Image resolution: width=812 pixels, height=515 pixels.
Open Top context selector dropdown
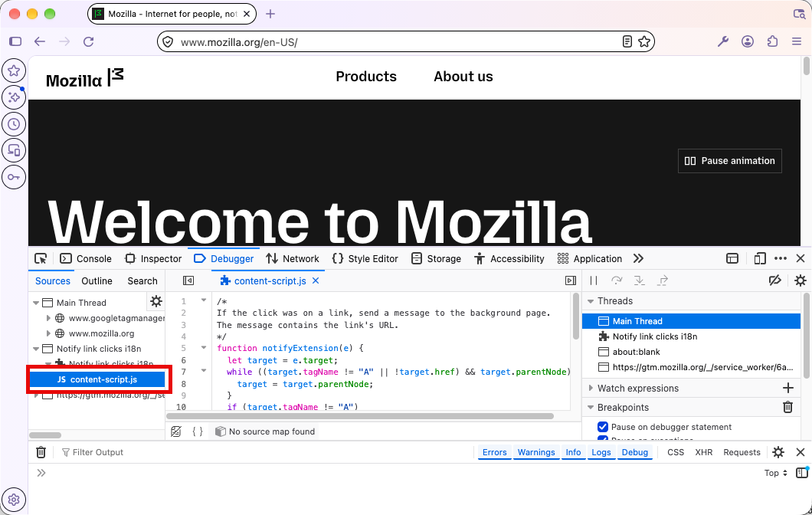(x=775, y=473)
